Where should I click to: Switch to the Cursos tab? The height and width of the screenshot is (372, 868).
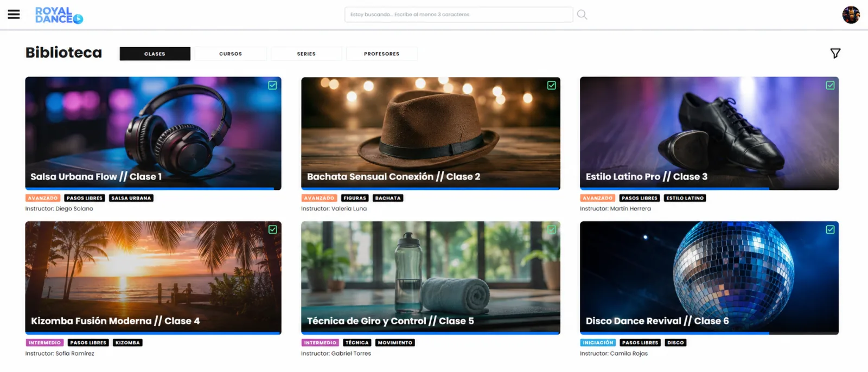pos(231,54)
